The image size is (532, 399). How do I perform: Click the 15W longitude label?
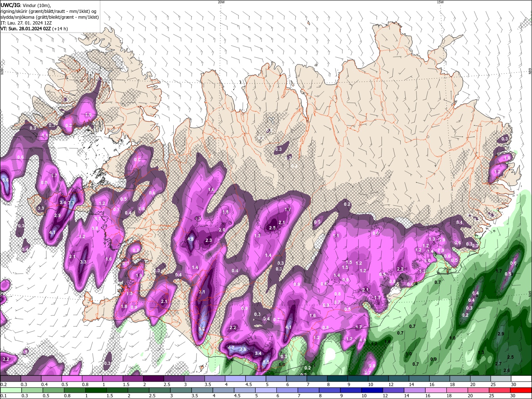click(x=440, y=2)
